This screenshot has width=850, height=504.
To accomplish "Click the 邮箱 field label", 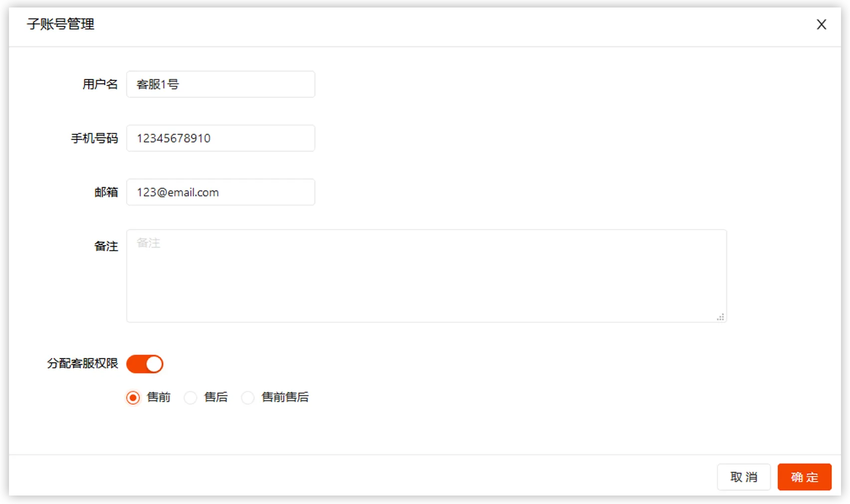I will 106,192.
